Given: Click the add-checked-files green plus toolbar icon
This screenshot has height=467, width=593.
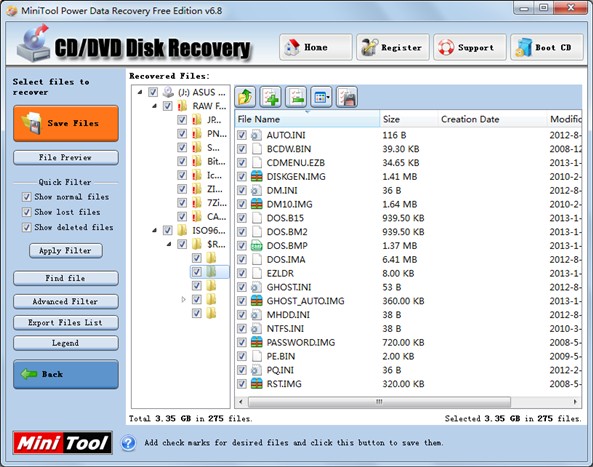Looking at the screenshot, I should click(270, 97).
